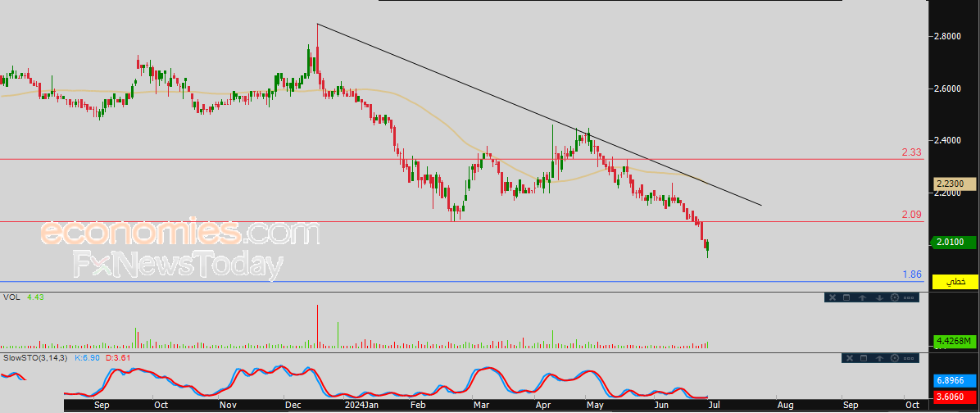Click the Sep label at timeline start

100,405
